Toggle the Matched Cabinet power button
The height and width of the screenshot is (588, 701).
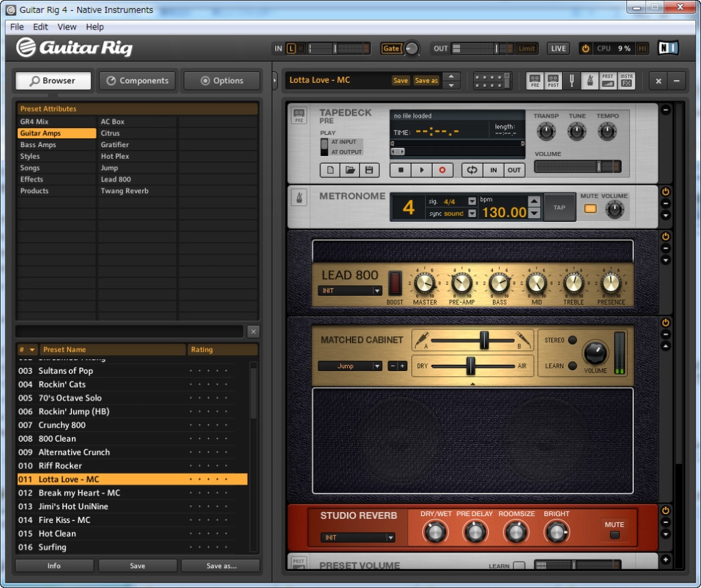point(665,322)
